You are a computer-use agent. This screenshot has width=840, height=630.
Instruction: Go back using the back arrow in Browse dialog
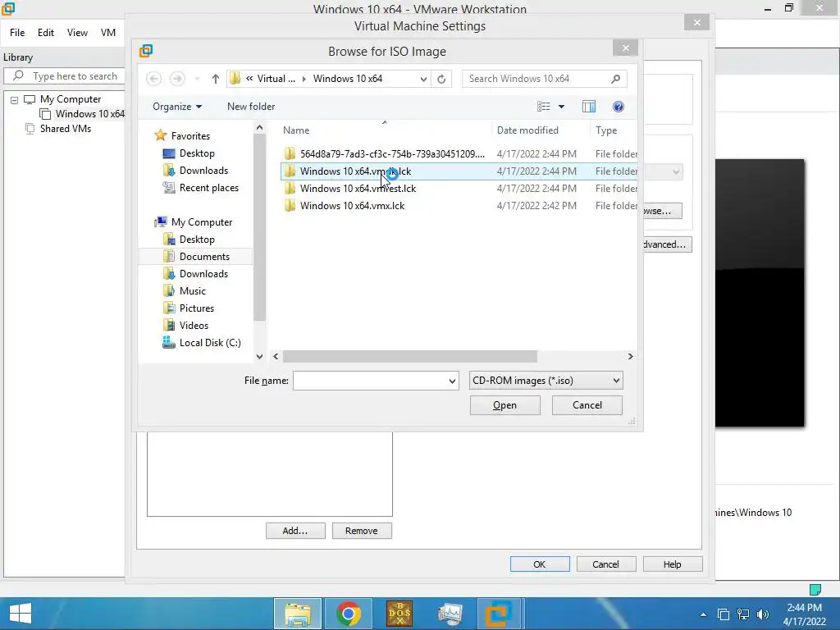click(153, 79)
